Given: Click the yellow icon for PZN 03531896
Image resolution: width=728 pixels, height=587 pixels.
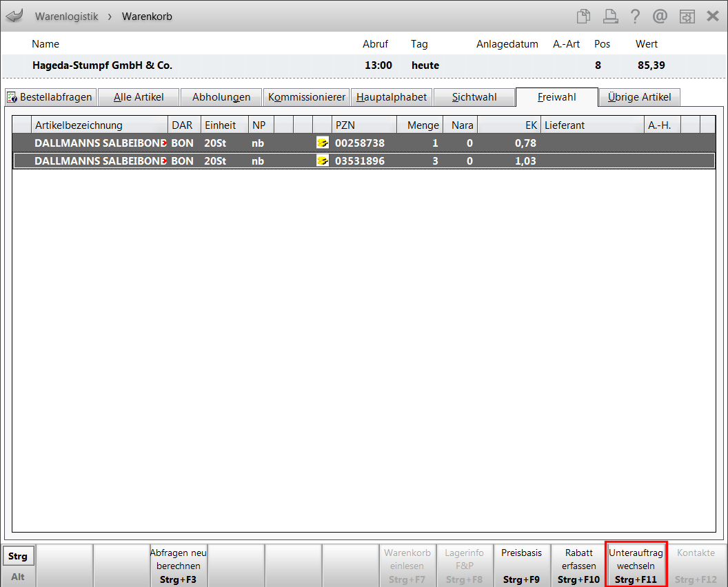Looking at the screenshot, I should tap(322, 161).
